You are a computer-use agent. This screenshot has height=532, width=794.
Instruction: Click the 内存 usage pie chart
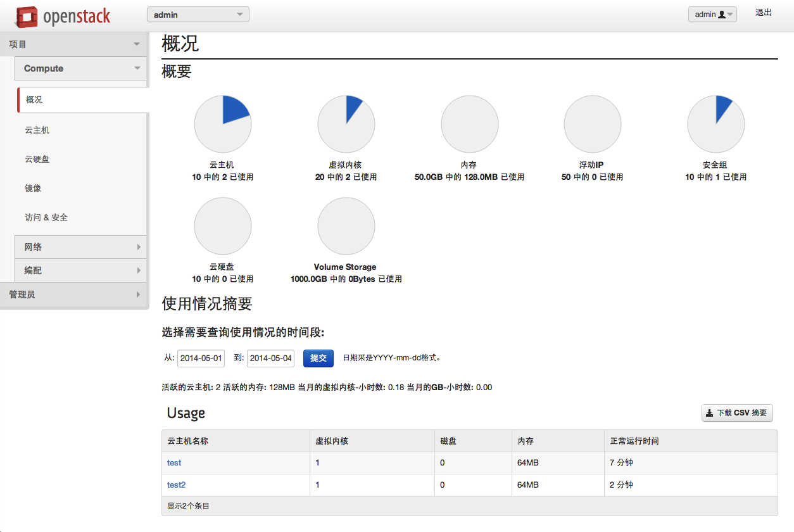click(470, 124)
